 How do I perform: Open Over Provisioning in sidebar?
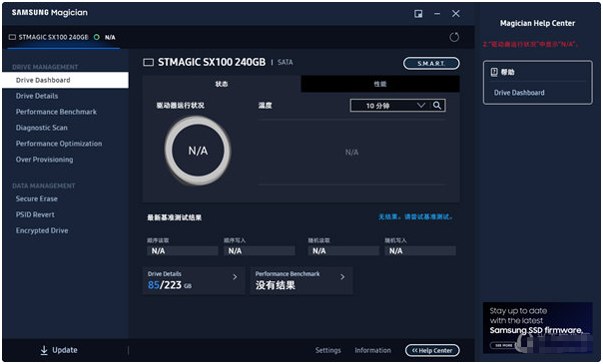pyautogui.click(x=44, y=160)
